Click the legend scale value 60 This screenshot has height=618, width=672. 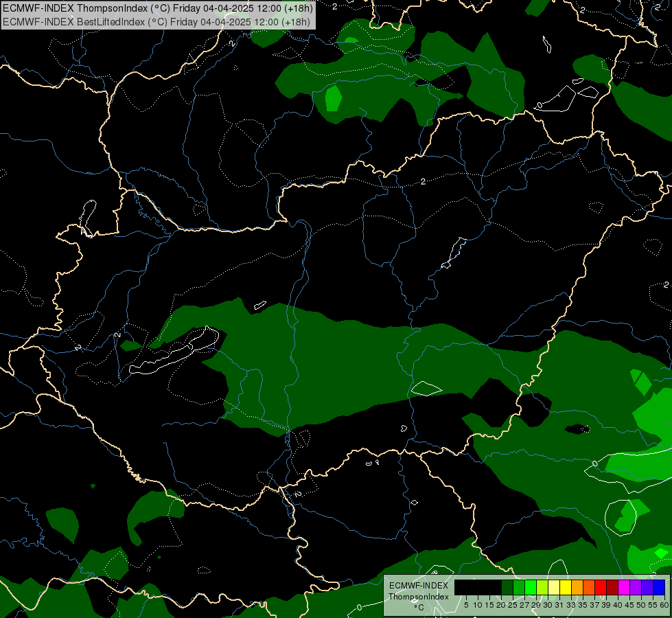click(664, 605)
